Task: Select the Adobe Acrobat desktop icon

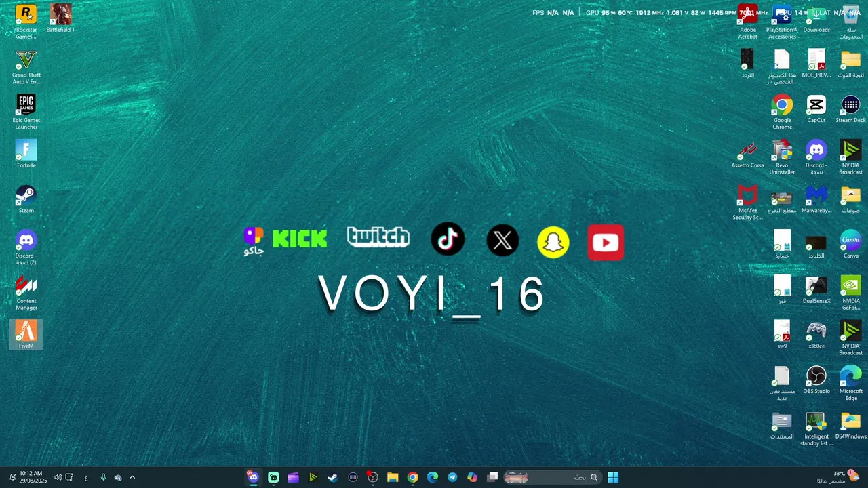Action: click(747, 22)
